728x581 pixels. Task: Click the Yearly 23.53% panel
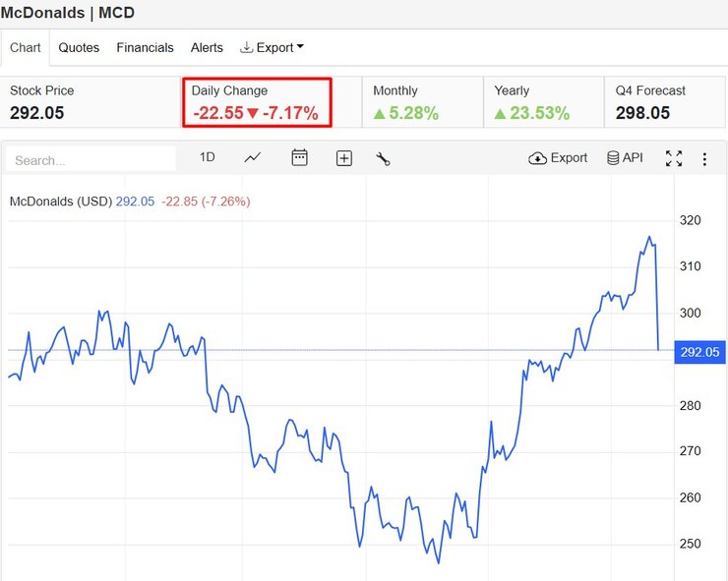tap(544, 102)
